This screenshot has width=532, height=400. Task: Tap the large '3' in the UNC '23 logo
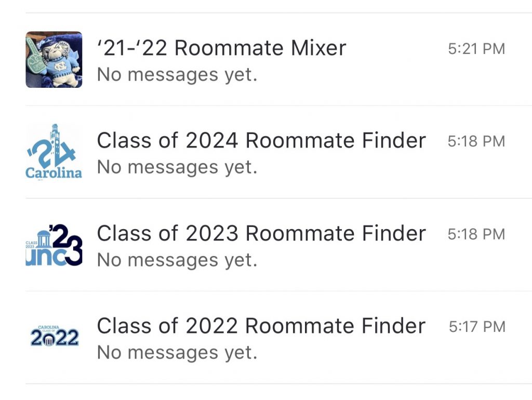[74, 251]
